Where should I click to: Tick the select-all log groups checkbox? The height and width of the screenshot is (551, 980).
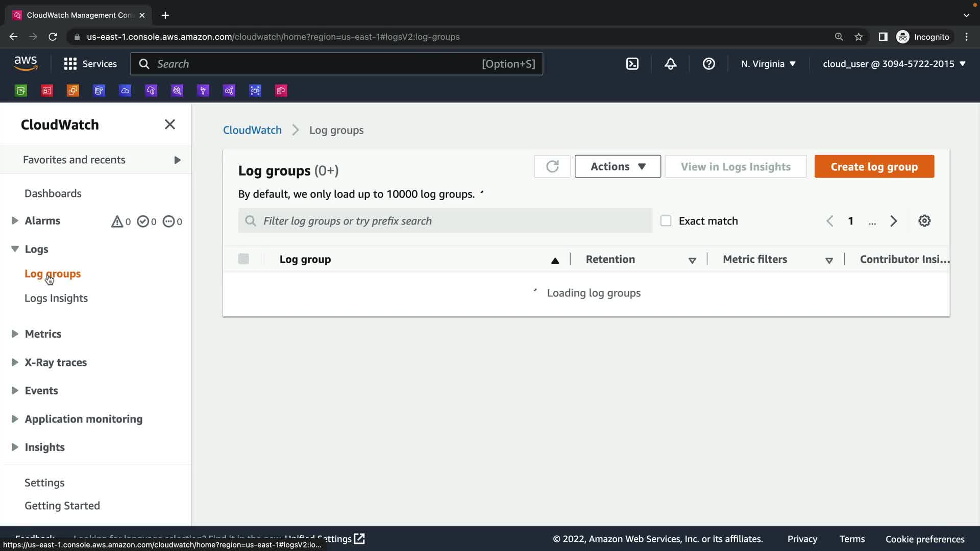(x=243, y=259)
